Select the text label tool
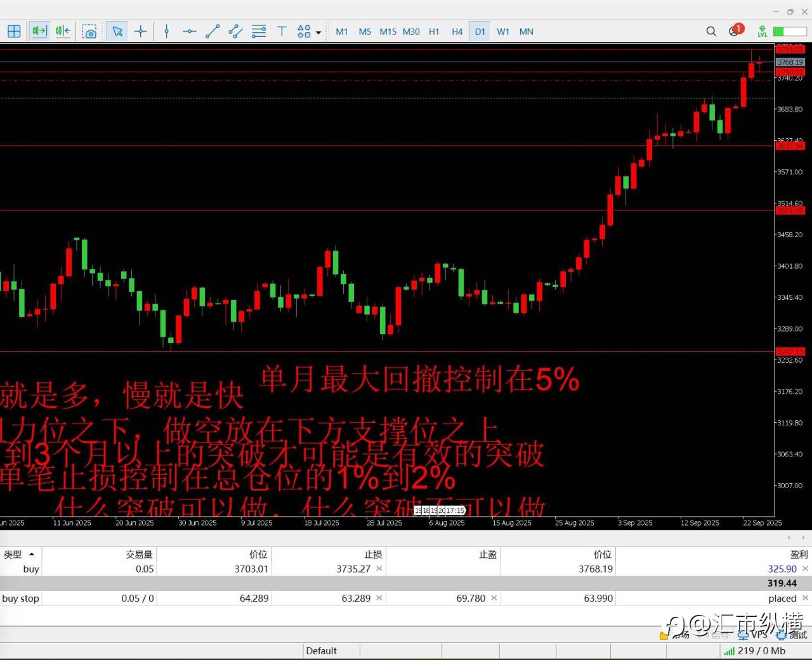 (282, 31)
